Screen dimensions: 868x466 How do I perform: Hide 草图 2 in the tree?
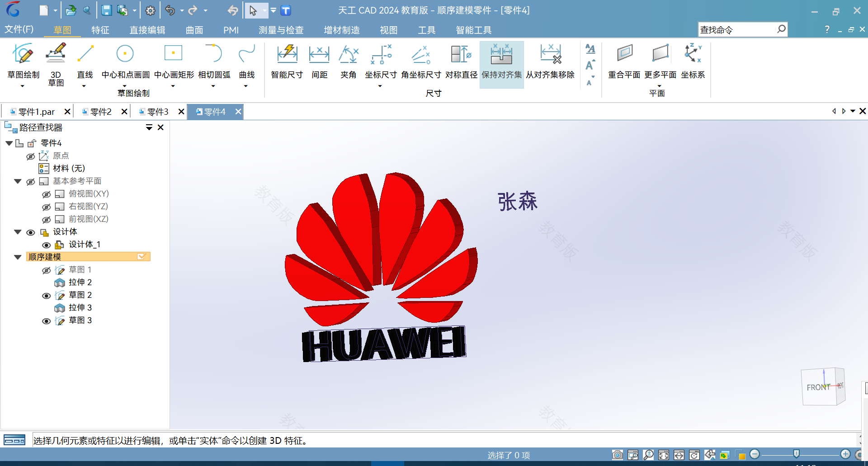(x=46, y=296)
